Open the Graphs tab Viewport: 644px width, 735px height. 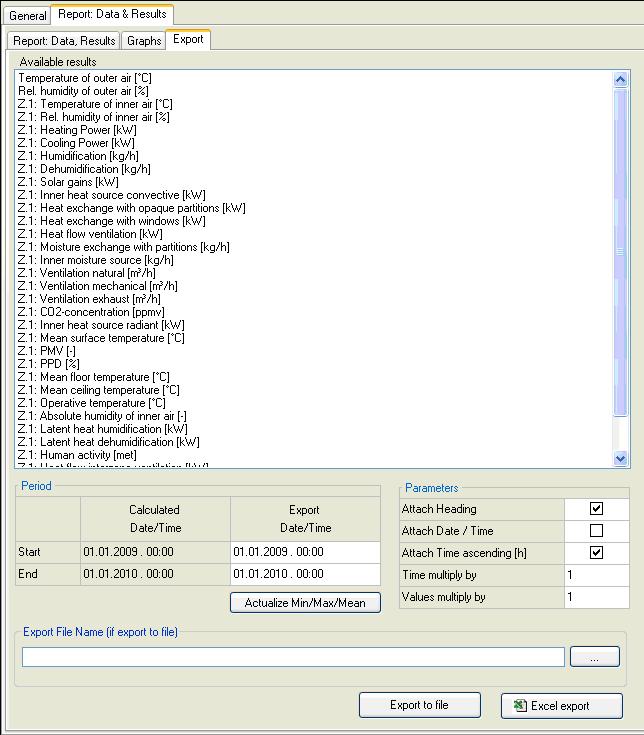[x=144, y=41]
